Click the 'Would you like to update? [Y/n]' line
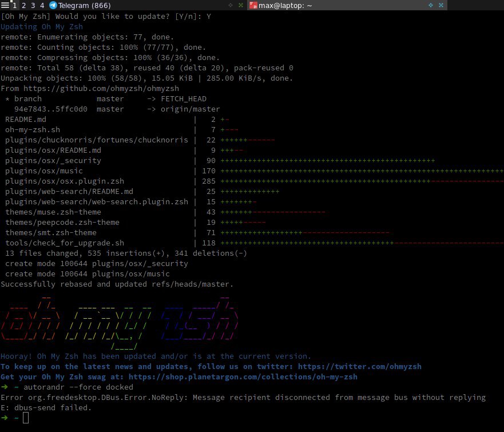504x432 pixels. click(x=106, y=17)
